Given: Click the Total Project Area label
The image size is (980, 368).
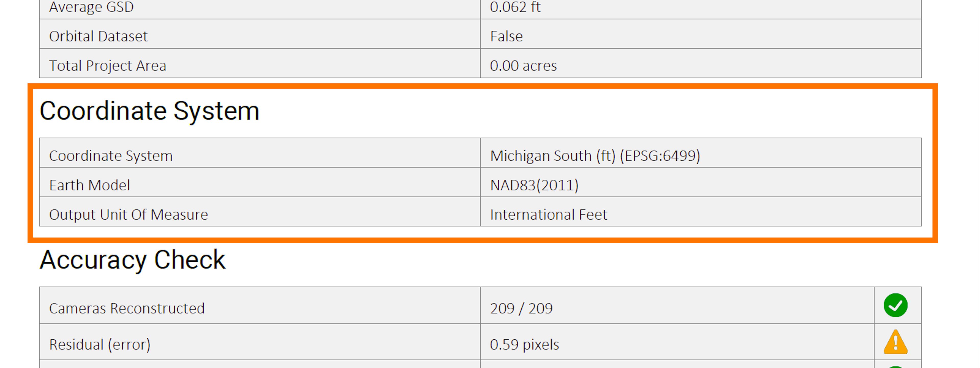Looking at the screenshot, I should coord(108,65).
